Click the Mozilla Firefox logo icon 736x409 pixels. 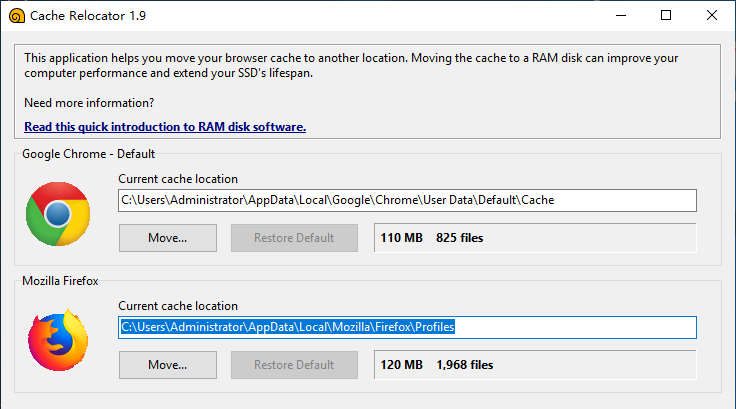pyautogui.click(x=57, y=340)
